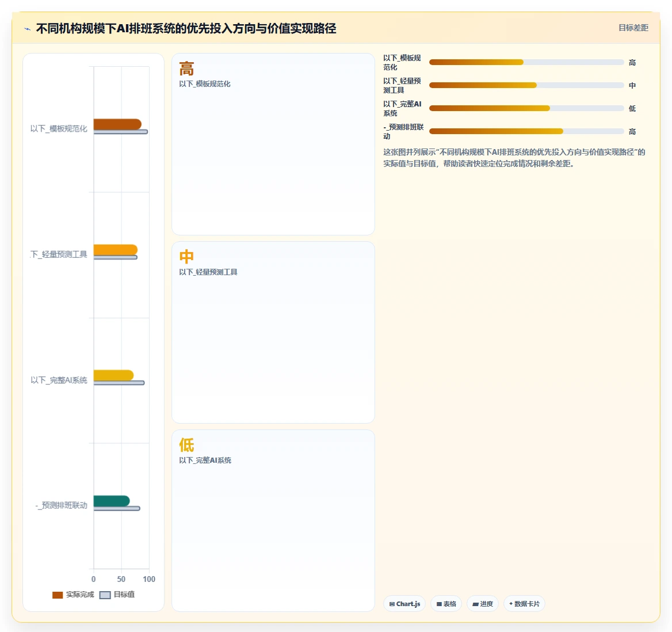This screenshot has width=672, height=632.
Task: Click 以下_轻量预测工具 subtitle in 中 card
Action: [208, 272]
